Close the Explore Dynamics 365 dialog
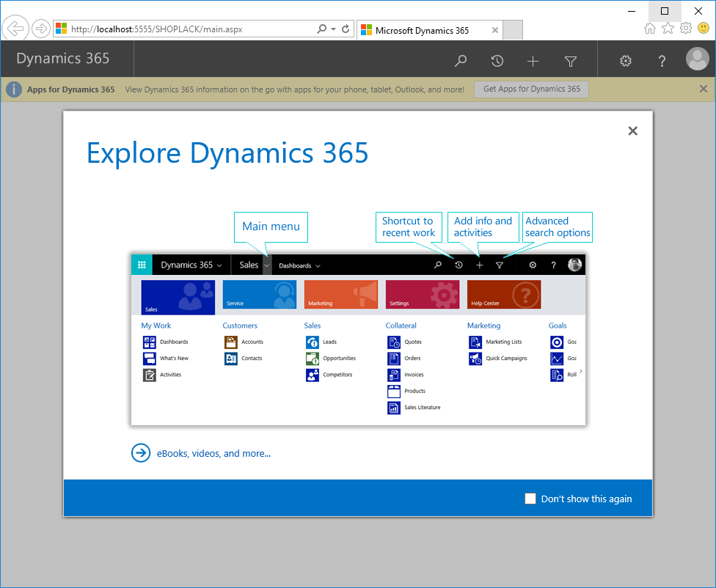716x588 pixels. (632, 131)
